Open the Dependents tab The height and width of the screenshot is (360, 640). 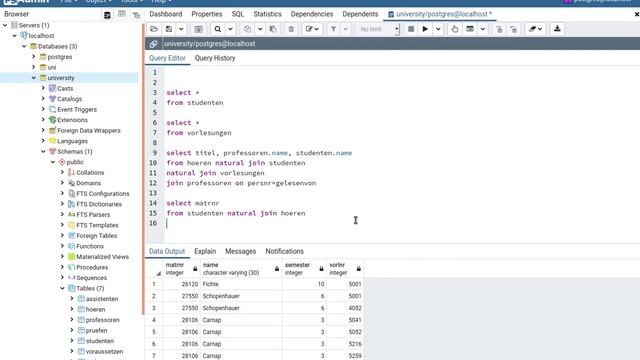click(360, 14)
